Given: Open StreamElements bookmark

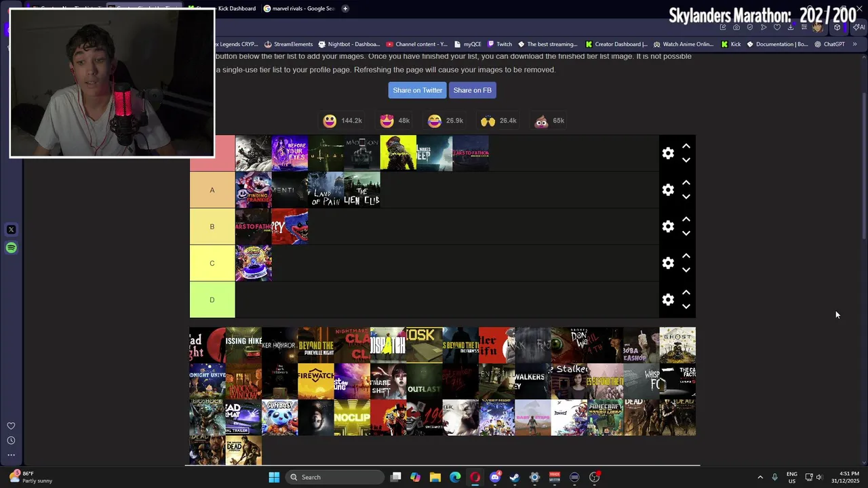Looking at the screenshot, I should coord(288,44).
